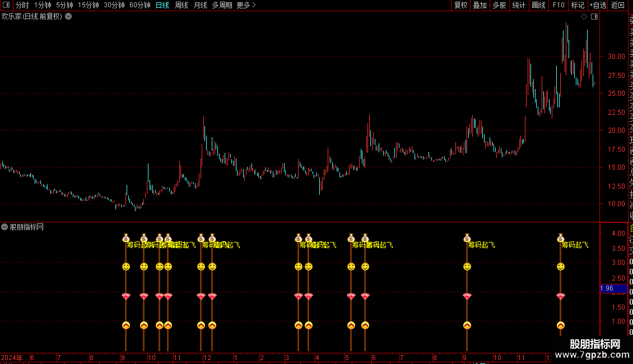This screenshot has width=633, height=364.
Task: Open F10 company info
Action: pos(558,5)
